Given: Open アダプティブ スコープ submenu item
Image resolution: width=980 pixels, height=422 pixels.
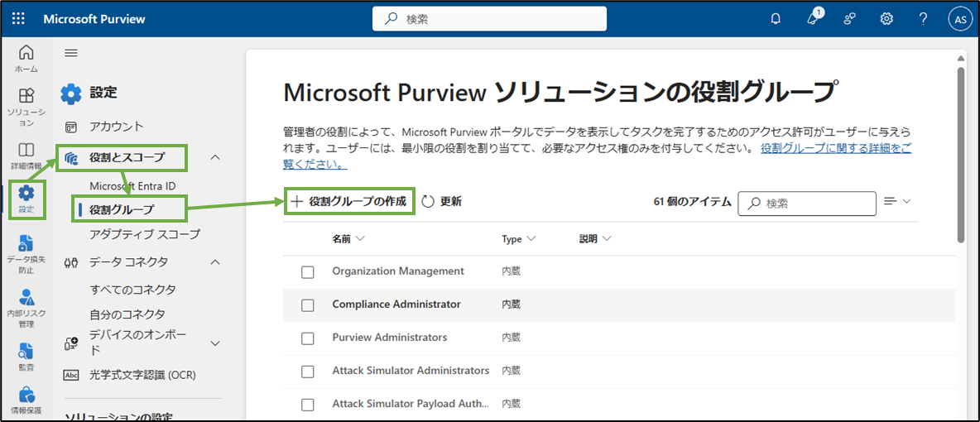Looking at the screenshot, I should pyautogui.click(x=144, y=234).
